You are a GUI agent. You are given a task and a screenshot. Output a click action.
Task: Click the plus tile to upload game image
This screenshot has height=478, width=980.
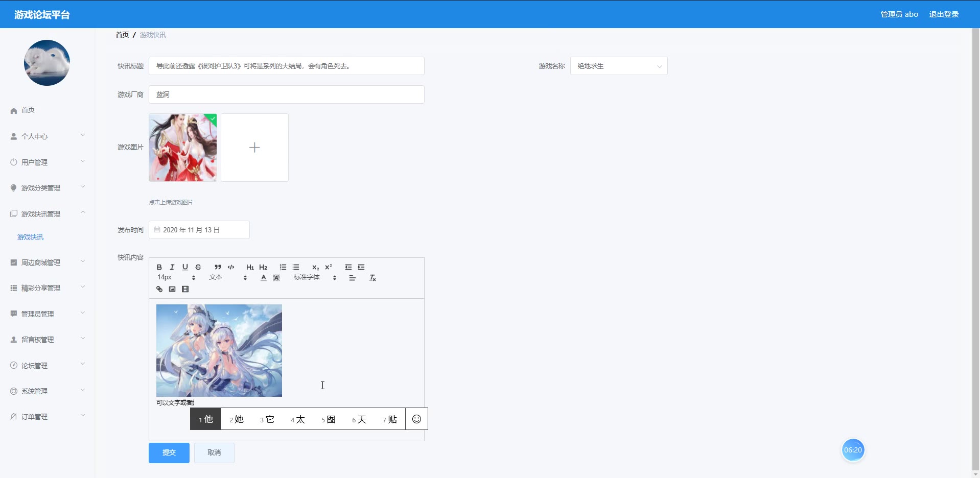[254, 148]
